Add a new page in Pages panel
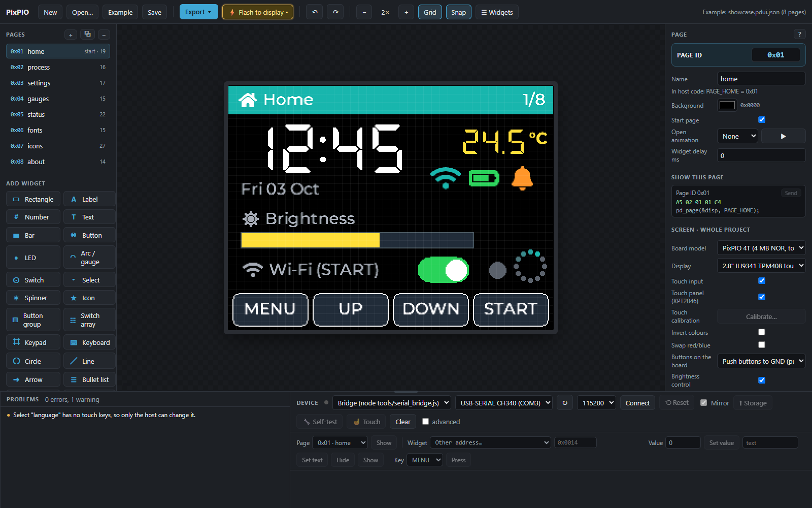The height and width of the screenshot is (508, 812). (71, 35)
